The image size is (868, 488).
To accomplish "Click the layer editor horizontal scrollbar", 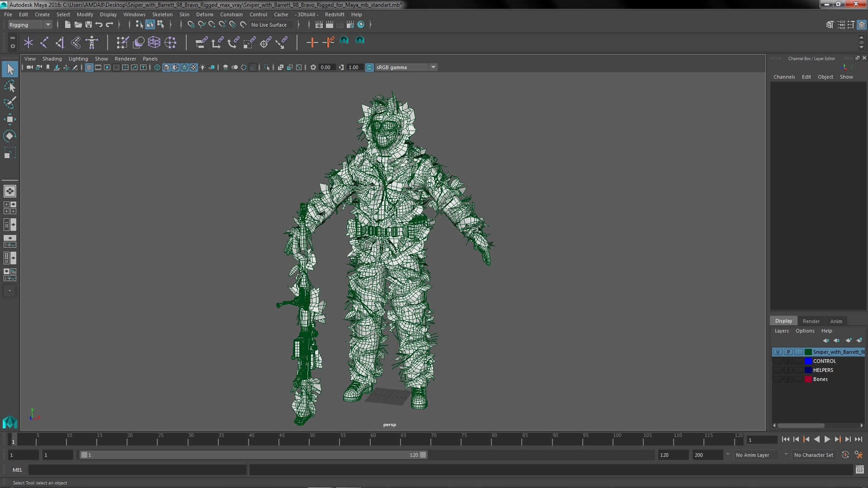I will click(800, 426).
